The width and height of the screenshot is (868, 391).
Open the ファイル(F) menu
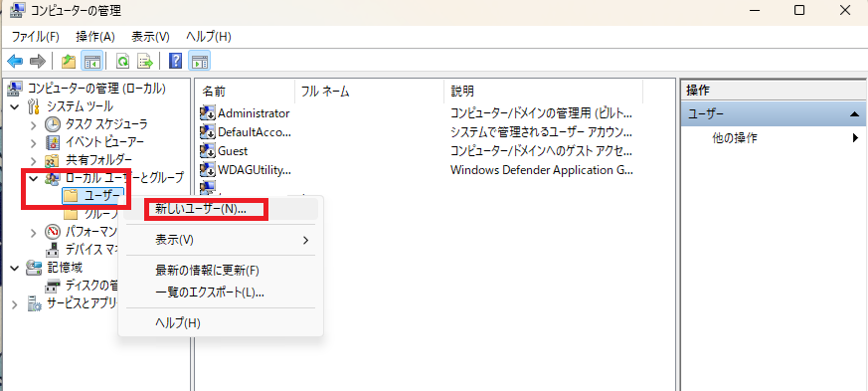point(36,37)
